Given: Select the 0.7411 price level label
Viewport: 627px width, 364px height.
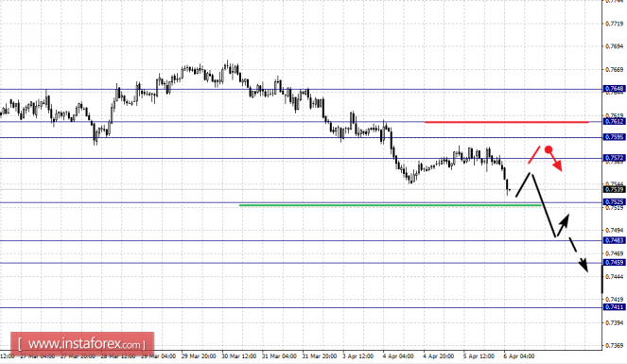Looking at the screenshot, I should 614,307.
